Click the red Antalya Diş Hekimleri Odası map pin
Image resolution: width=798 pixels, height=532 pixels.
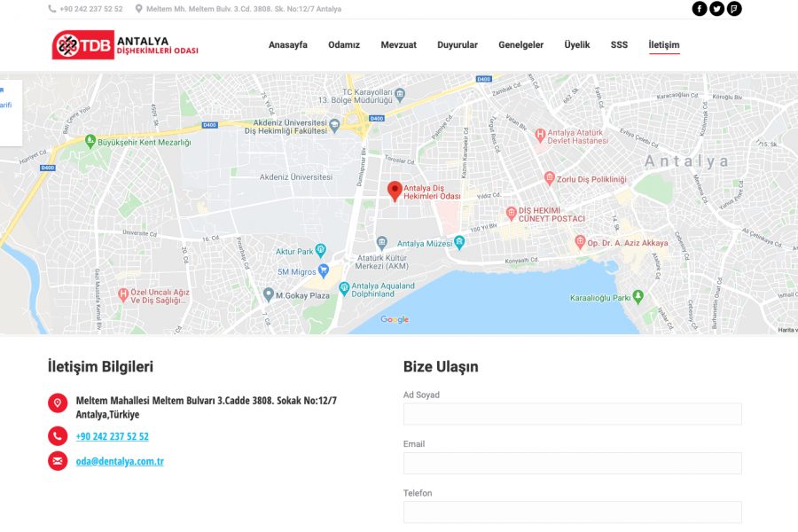(395, 190)
